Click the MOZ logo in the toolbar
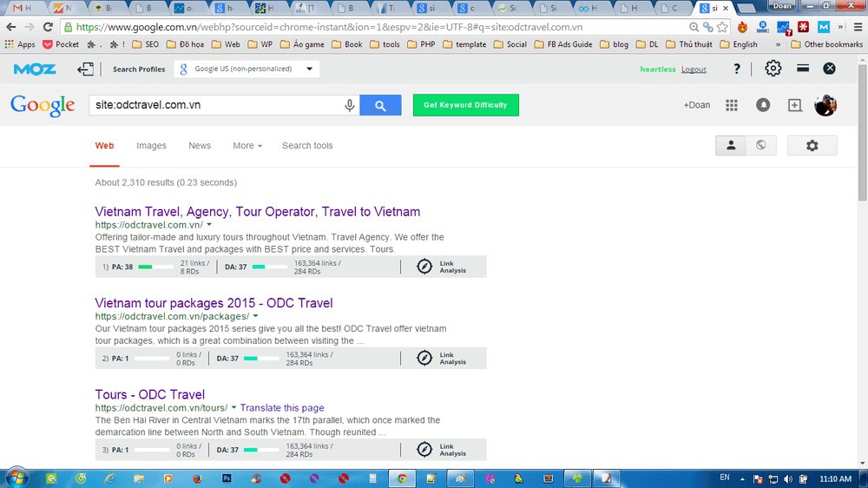 (x=35, y=69)
